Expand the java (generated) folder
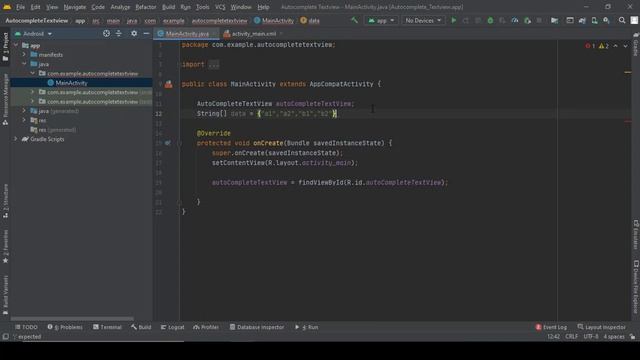This screenshot has height=360, width=640. (x=24, y=111)
